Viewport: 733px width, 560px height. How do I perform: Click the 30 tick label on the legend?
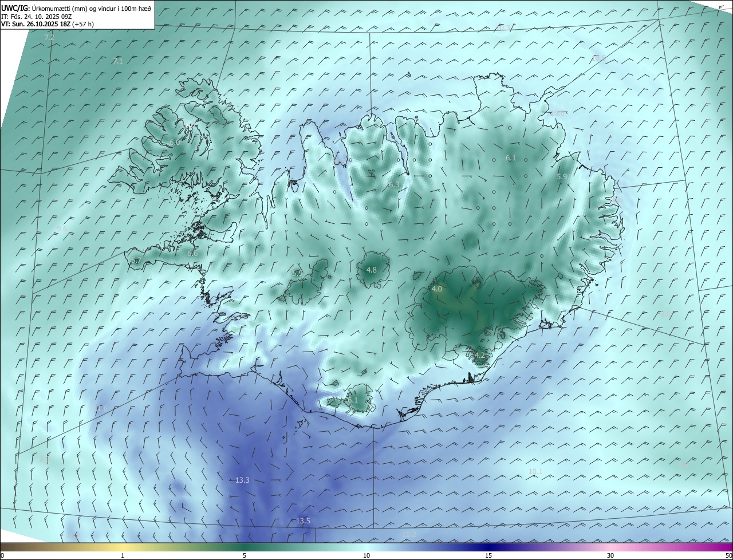[x=610, y=555]
